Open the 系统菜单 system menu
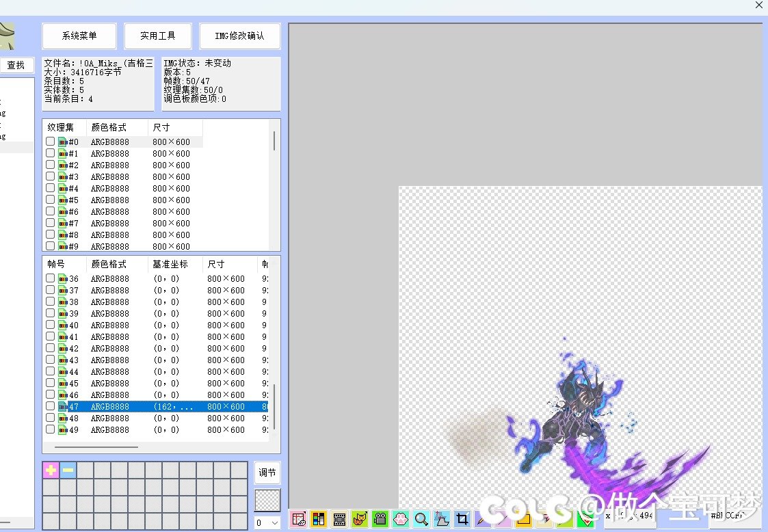 coord(79,36)
